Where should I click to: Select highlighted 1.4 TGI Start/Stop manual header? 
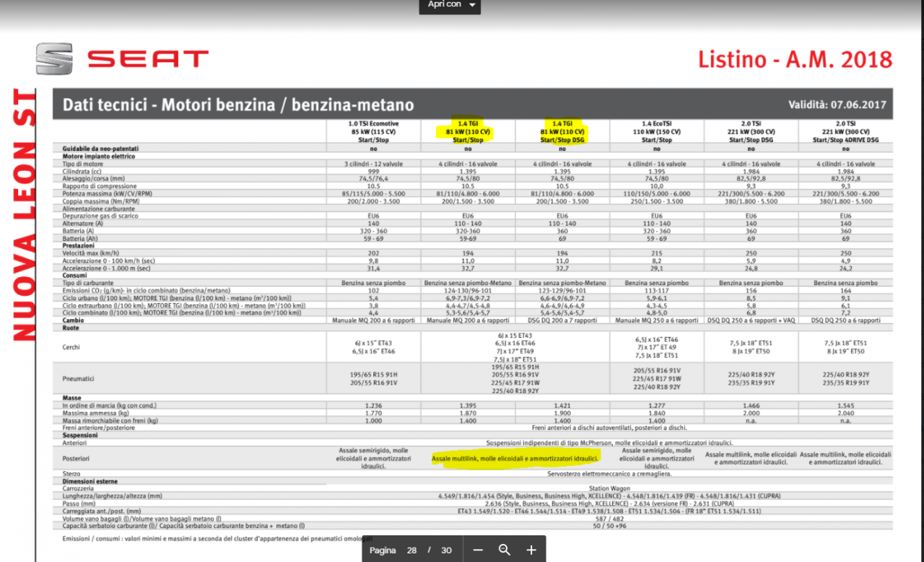click(468, 132)
